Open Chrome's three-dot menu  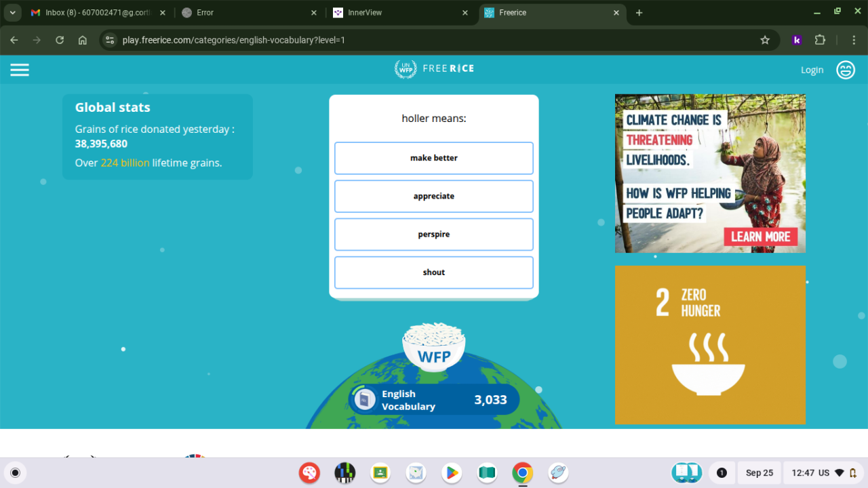click(854, 40)
